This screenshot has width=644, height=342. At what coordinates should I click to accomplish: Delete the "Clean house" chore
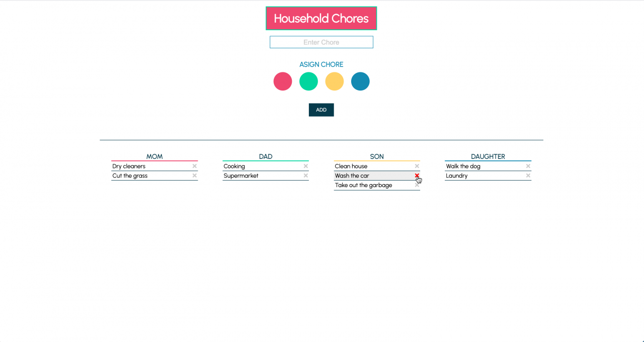417,166
